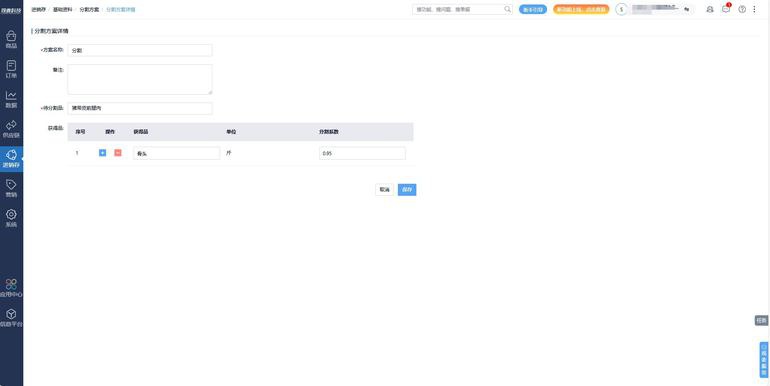Expand the vertical three-dot more menu
Screen dimensions: 770x386
(754, 9)
